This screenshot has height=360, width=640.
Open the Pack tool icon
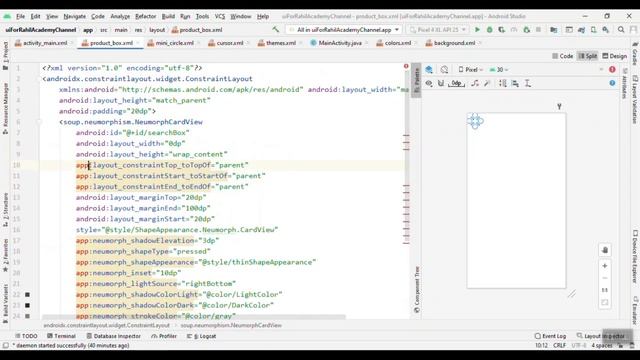(x=503, y=83)
